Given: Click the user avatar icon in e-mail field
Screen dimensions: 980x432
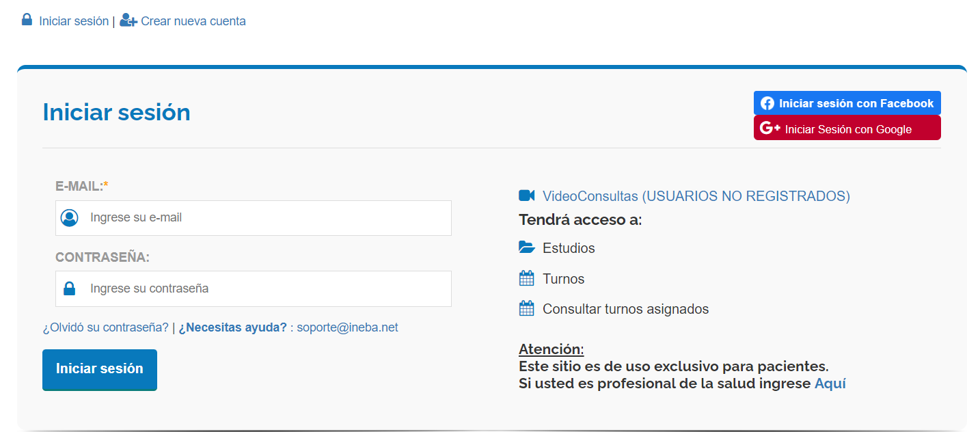Looking at the screenshot, I should 69,218.
